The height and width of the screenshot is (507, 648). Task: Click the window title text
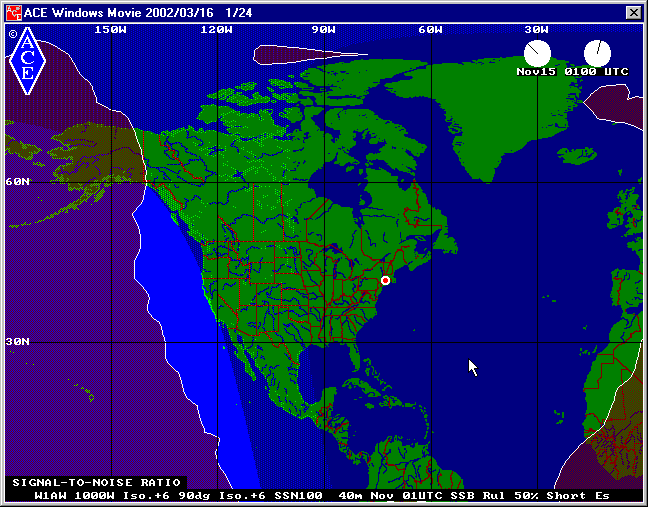point(138,13)
